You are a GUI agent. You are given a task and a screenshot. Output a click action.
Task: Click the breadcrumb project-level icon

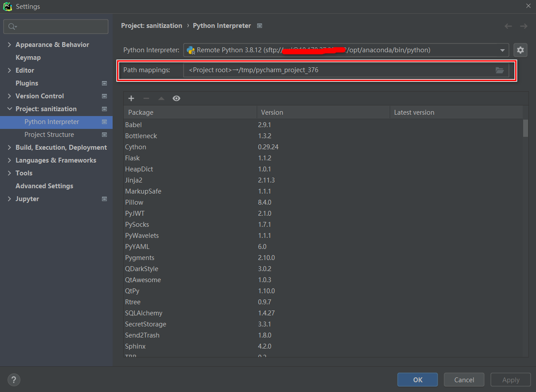[260, 26]
